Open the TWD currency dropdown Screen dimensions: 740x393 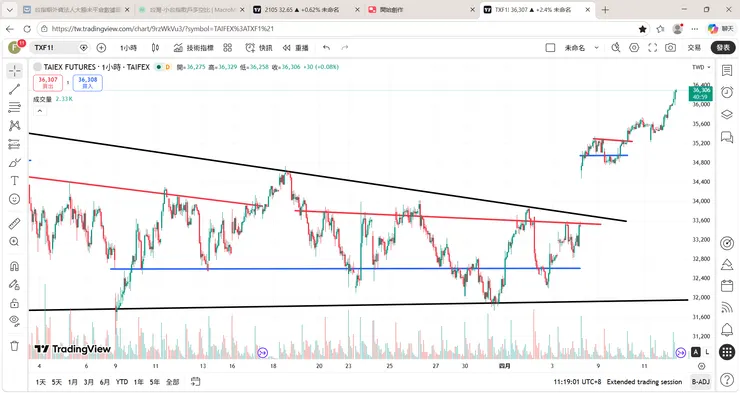(701, 67)
